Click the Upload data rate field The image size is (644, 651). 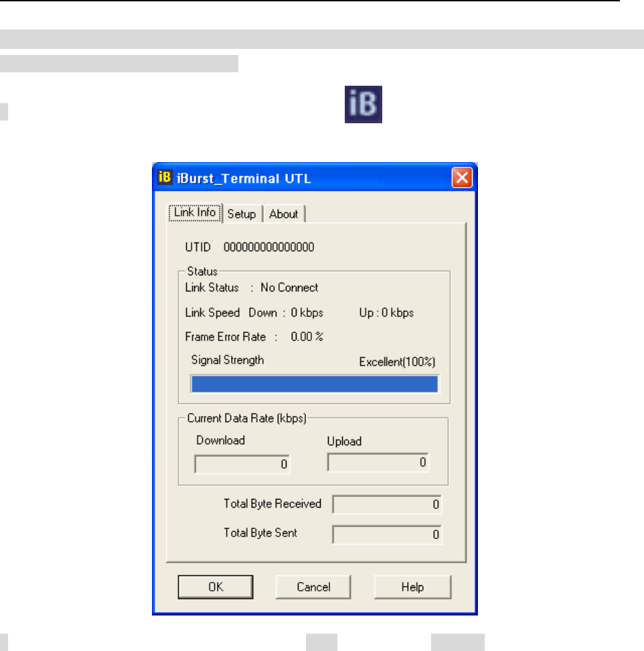(x=378, y=463)
